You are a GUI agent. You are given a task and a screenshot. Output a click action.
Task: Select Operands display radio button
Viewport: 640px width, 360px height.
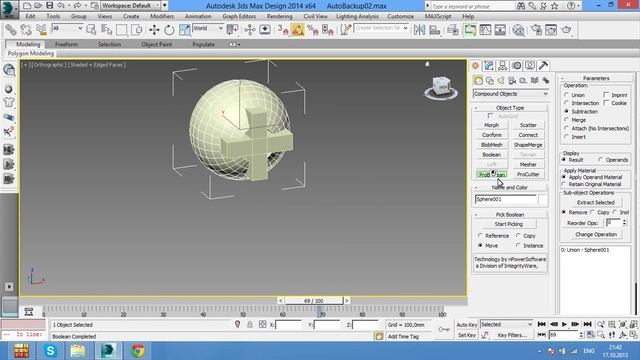point(600,160)
